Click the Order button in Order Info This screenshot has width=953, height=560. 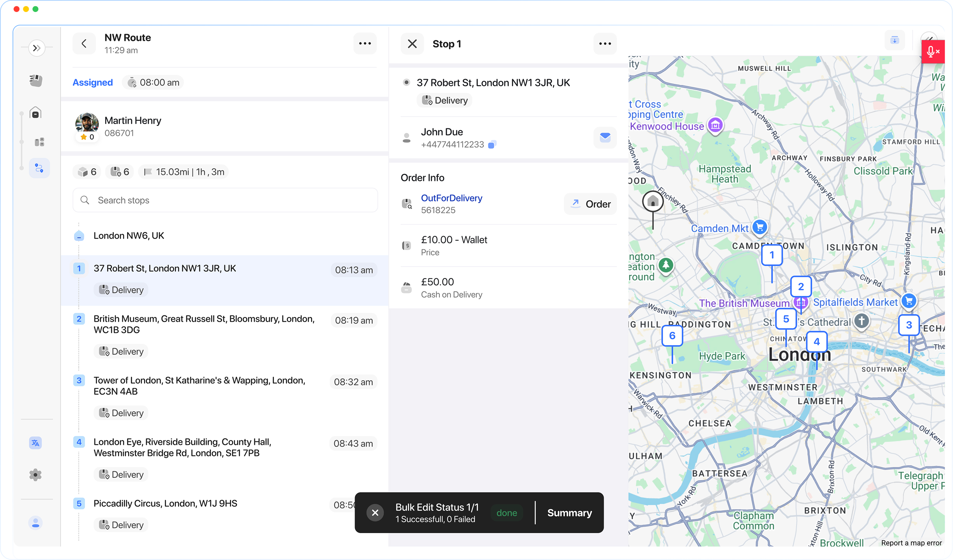[590, 204]
